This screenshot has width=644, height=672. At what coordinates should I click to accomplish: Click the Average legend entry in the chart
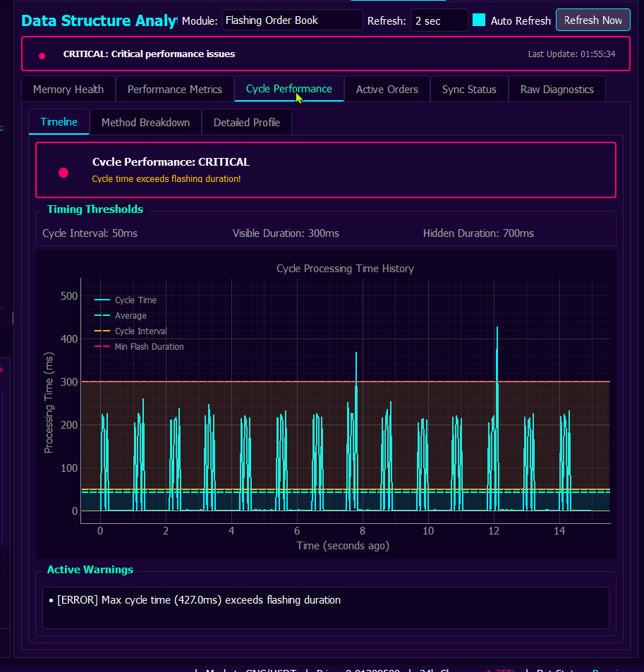[x=130, y=316]
